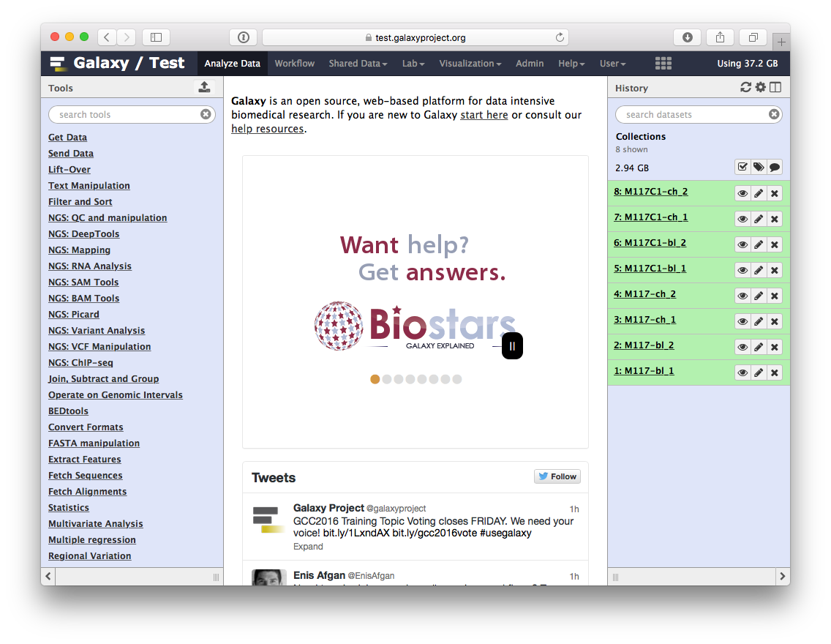Image resolution: width=831 pixels, height=644 pixels.
Task: Open the 'help resources' link
Action: coord(268,129)
